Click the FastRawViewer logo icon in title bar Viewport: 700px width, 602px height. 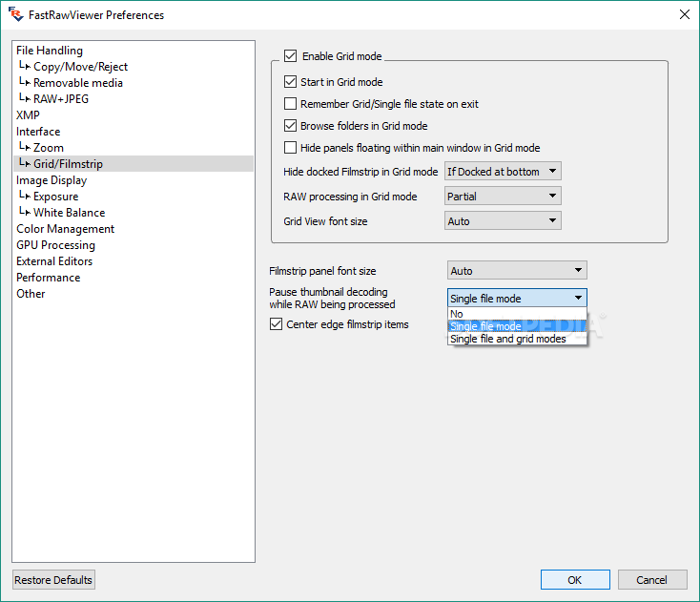coord(15,14)
